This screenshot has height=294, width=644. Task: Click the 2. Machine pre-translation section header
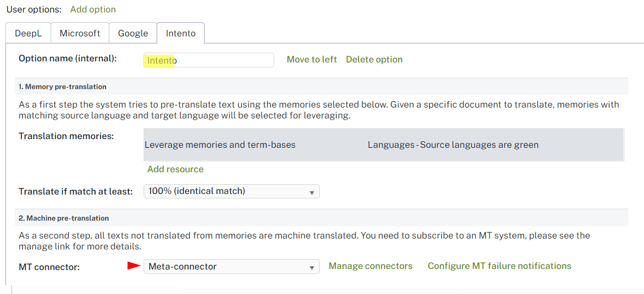point(64,218)
